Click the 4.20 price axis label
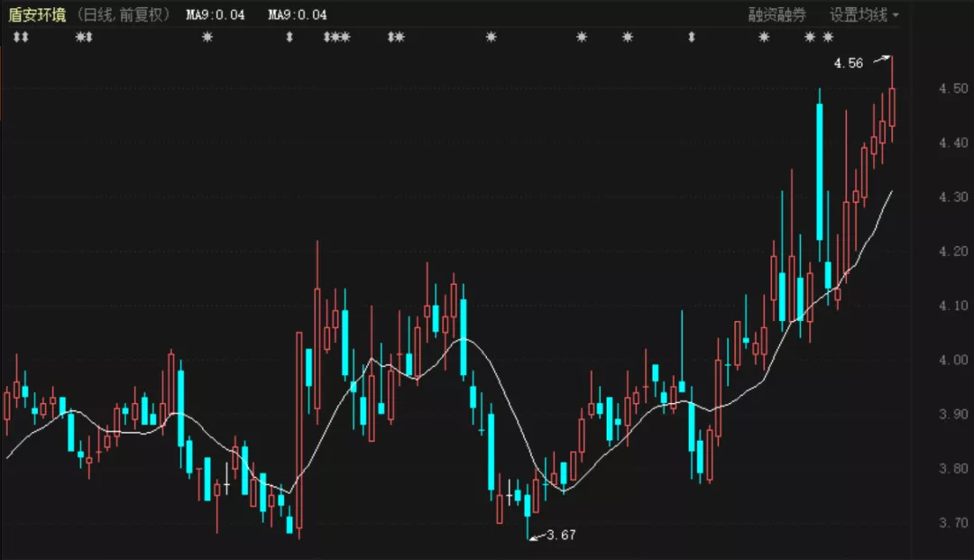Screen dimensions: 974x560 pyautogui.click(x=953, y=252)
